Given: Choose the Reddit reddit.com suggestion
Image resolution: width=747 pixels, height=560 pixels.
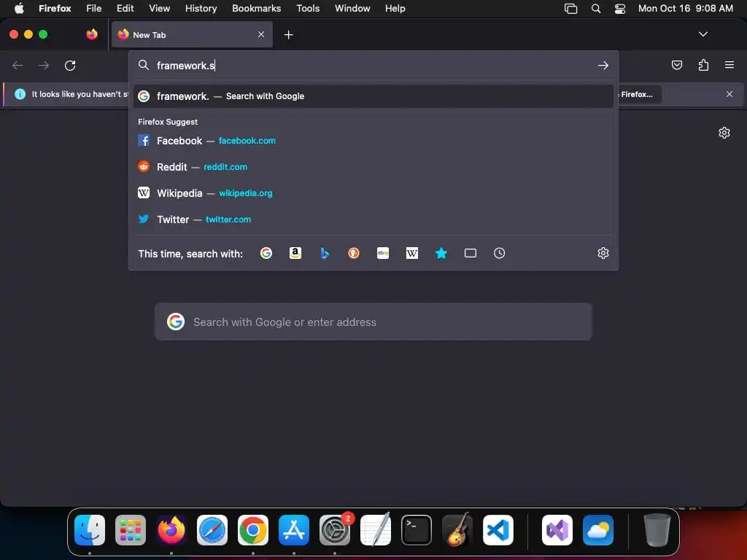Looking at the screenshot, I should click(373, 167).
